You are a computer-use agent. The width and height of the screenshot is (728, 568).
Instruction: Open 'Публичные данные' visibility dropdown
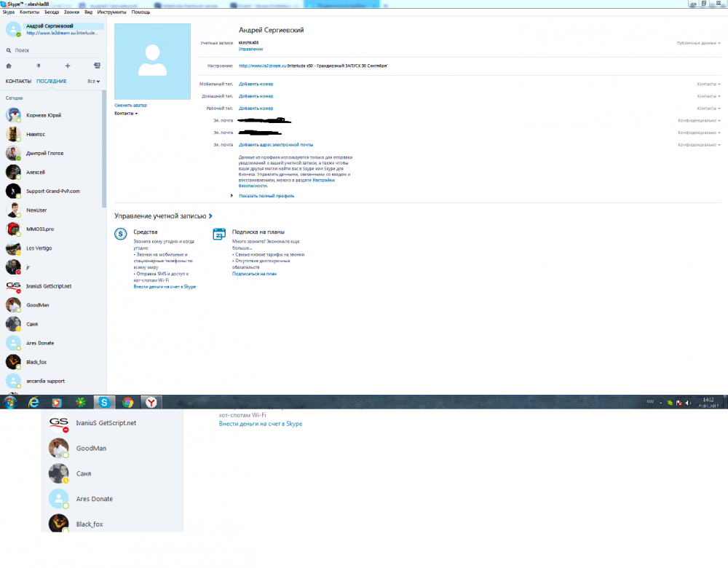tap(698, 43)
